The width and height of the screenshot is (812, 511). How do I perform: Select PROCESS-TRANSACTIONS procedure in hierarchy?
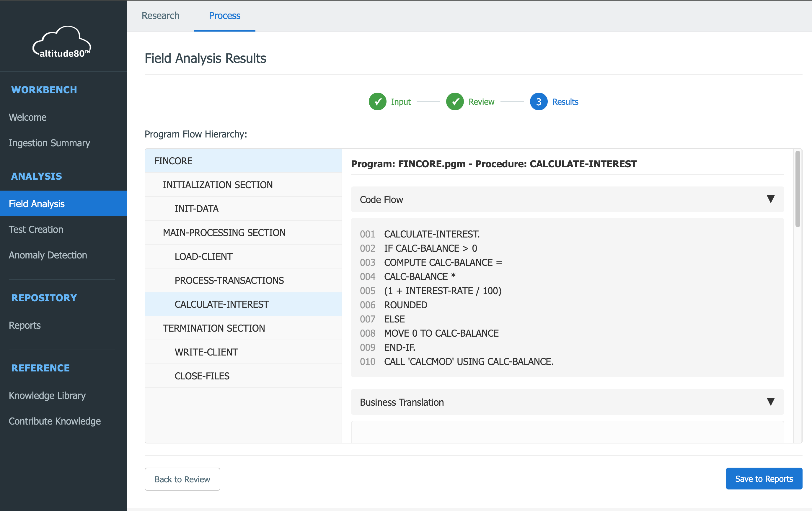(243, 281)
